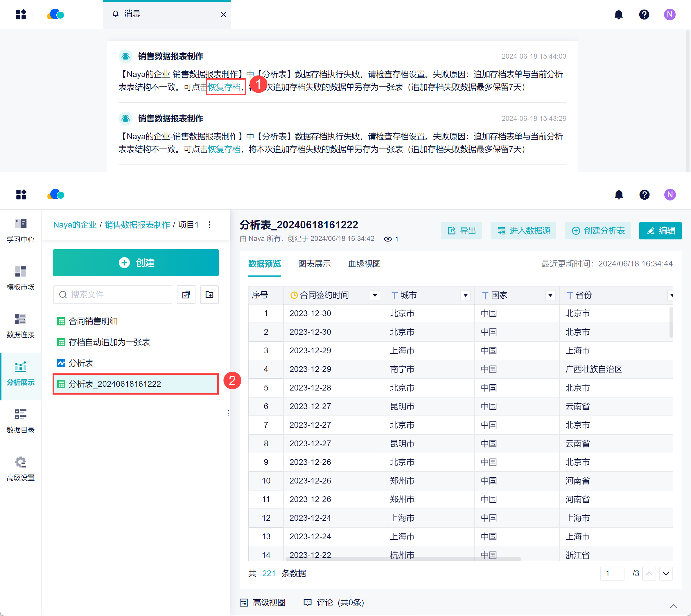Screen dimensions: 691x616
Task: Expand the 合同签约时间 column filter dropdown
Action: point(375,295)
